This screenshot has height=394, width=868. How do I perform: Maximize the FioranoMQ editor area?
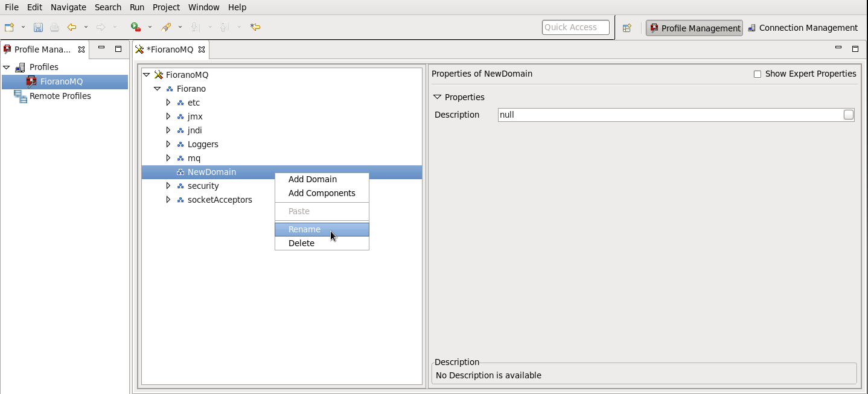coord(855,48)
